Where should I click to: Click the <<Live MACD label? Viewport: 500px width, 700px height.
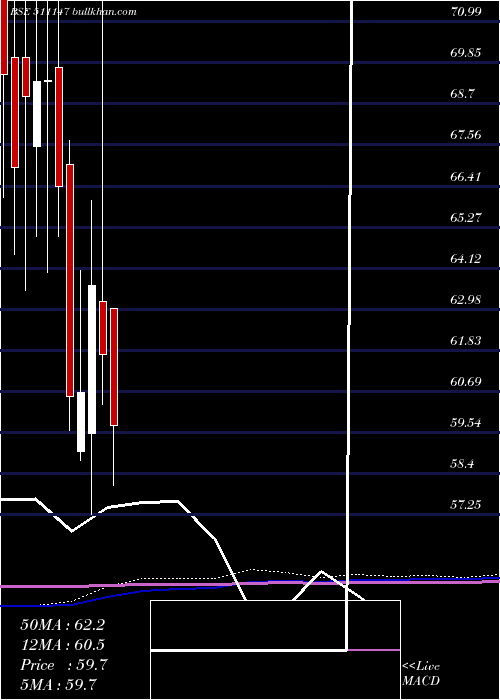click(x=421, y=673)
